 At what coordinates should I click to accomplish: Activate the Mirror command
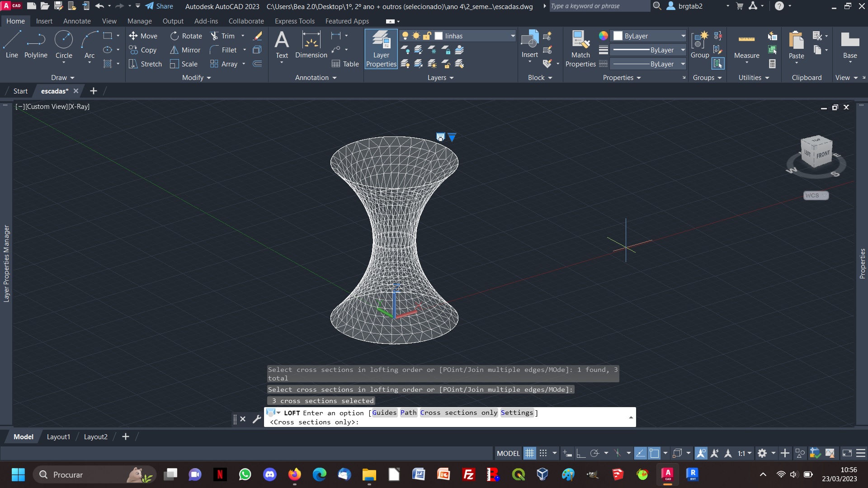185,50
